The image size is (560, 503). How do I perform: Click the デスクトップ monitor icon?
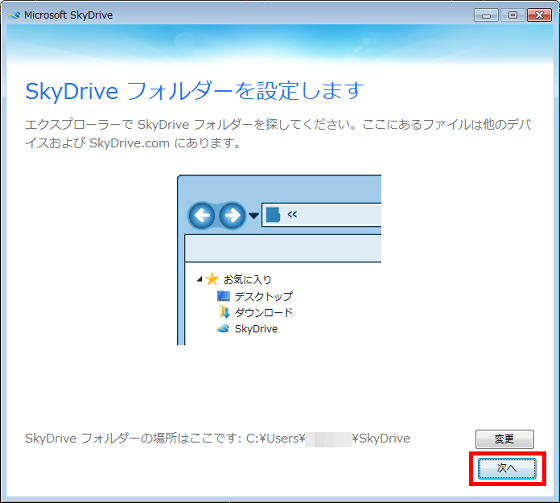(x=223, y=296)
